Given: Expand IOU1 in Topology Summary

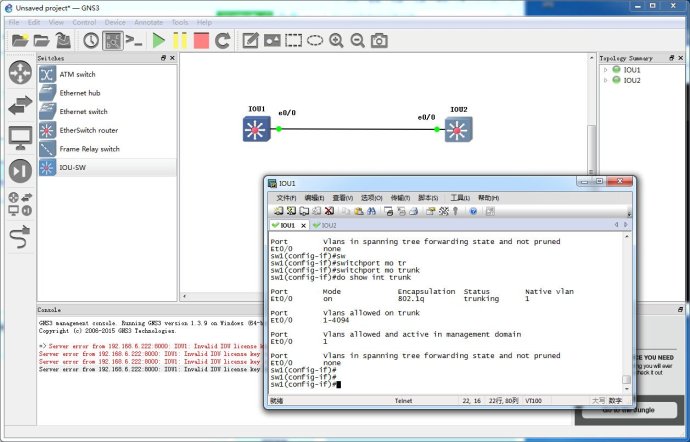Looking at the screenshot, I should tap(606, 70).
